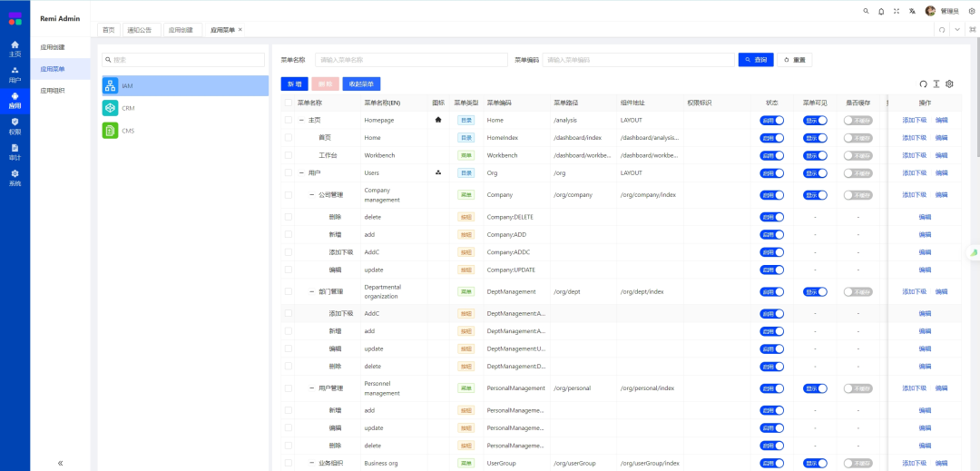980x471 pixels.
Task: Switch to the 通知公告 tab
Action: (141, 30)
